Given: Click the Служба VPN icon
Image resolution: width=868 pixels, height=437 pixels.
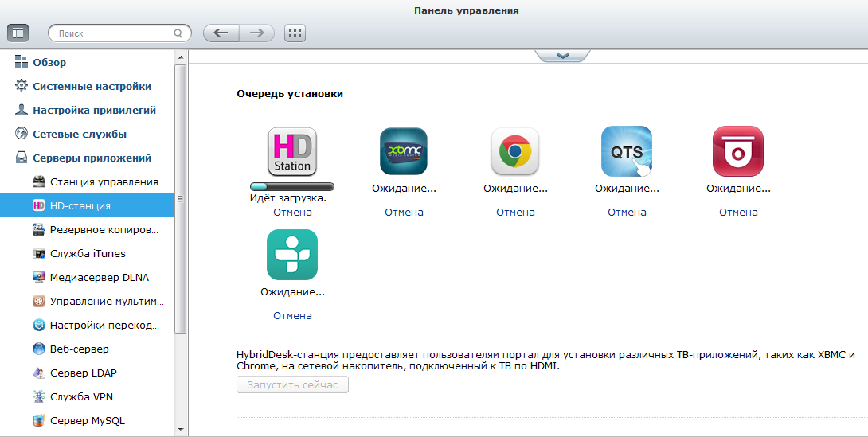Looking at the screenshot, I should 39,396.
